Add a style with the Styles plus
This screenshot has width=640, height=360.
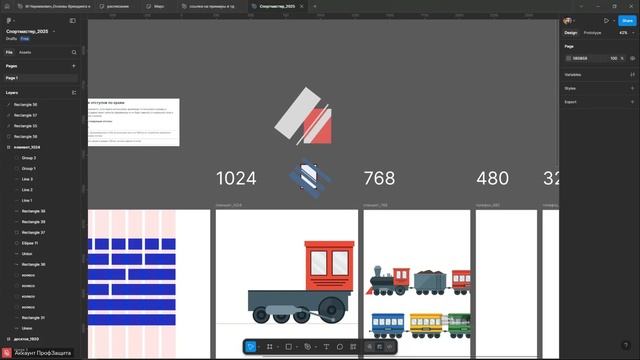pyautogui.click(x=632, y=88)
